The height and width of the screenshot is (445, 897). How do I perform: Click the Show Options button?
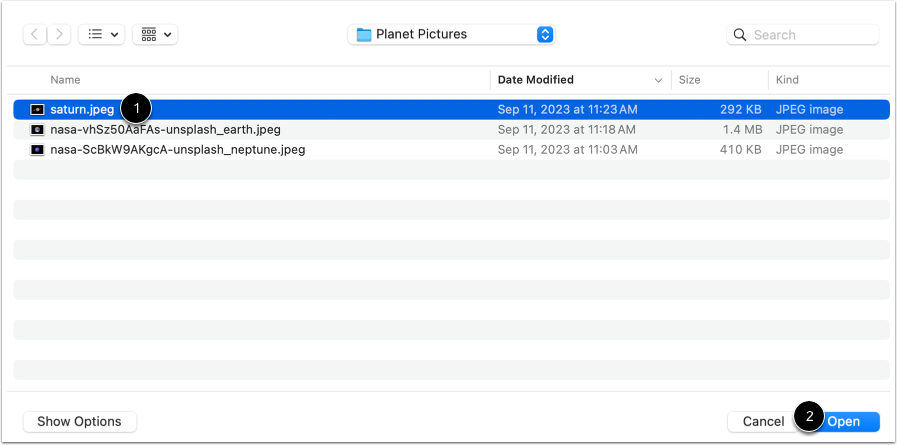80,422
